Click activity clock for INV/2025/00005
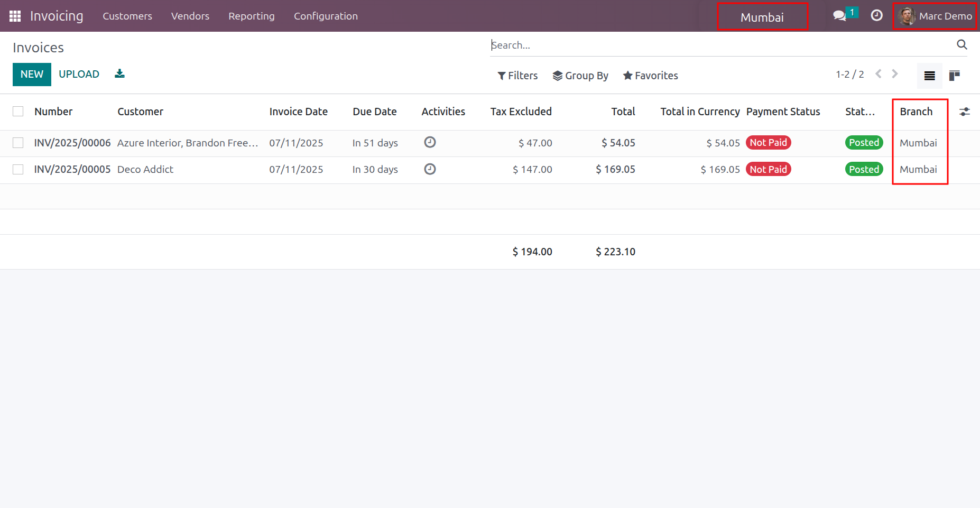 430,169
